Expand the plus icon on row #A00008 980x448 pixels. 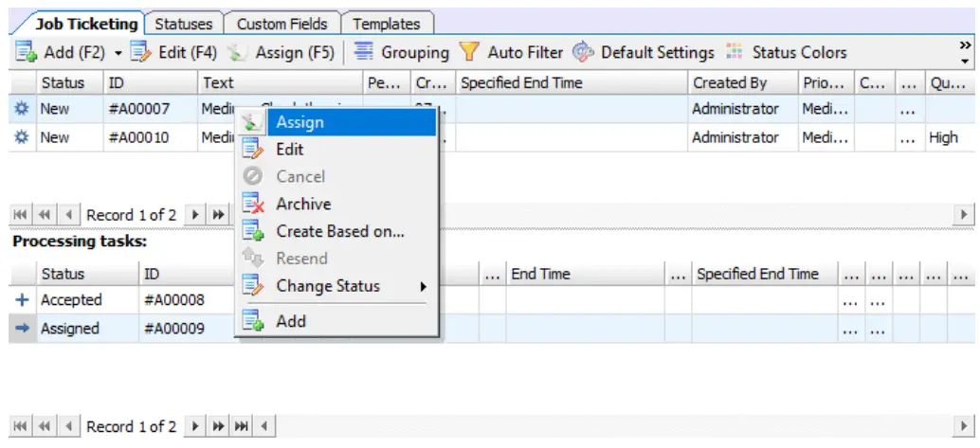pos(22,300)
